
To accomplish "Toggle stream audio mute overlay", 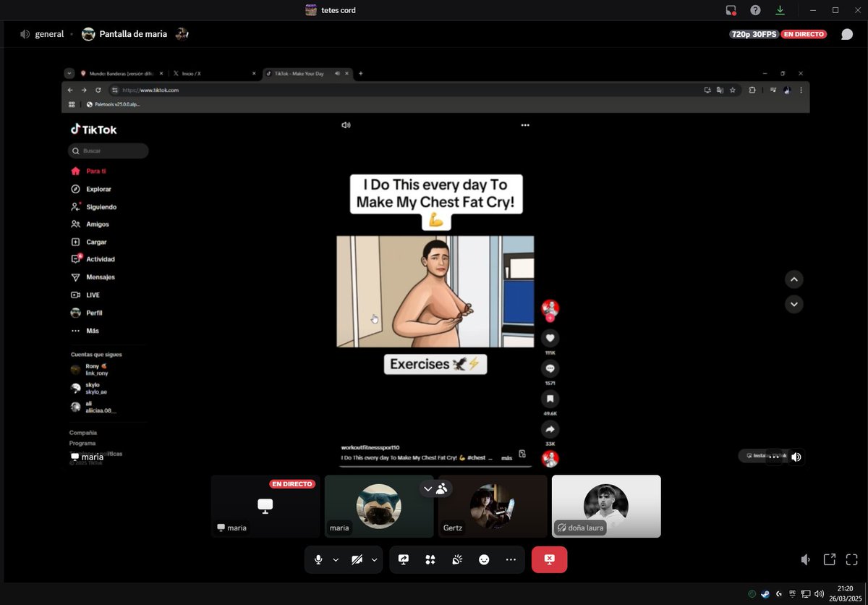I will [796, 457].
